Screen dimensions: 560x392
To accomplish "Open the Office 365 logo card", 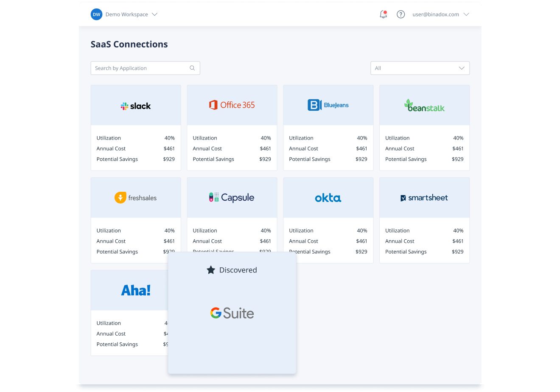I will pyautogui.click(x=232, y=105).
